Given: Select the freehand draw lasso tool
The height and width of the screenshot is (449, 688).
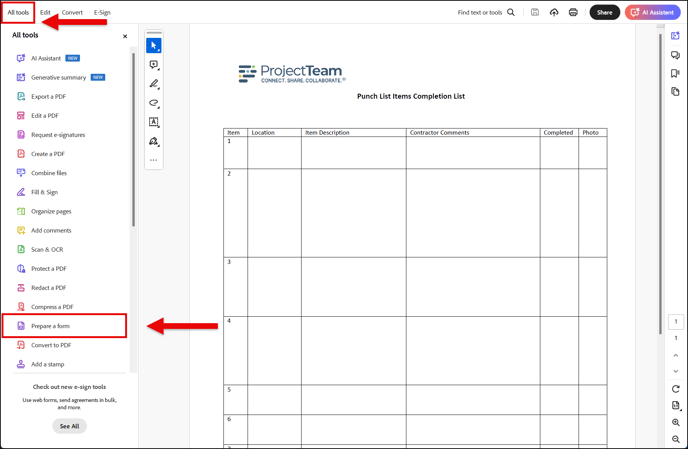Looking at the screenshot, I should click(154, 103).
